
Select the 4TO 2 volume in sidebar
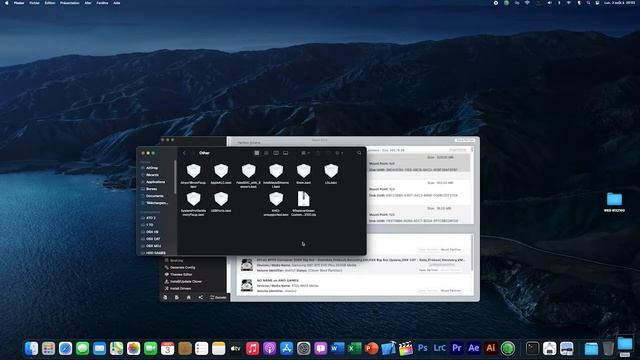(151, 218)
